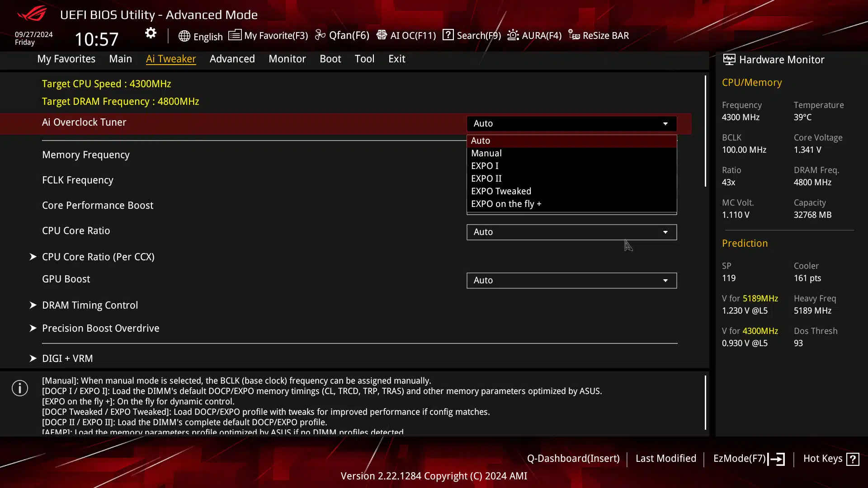This screenshot has width=868, height=488.
Task: Click the Capacity 32768 MB value
Action: point(812,215)
